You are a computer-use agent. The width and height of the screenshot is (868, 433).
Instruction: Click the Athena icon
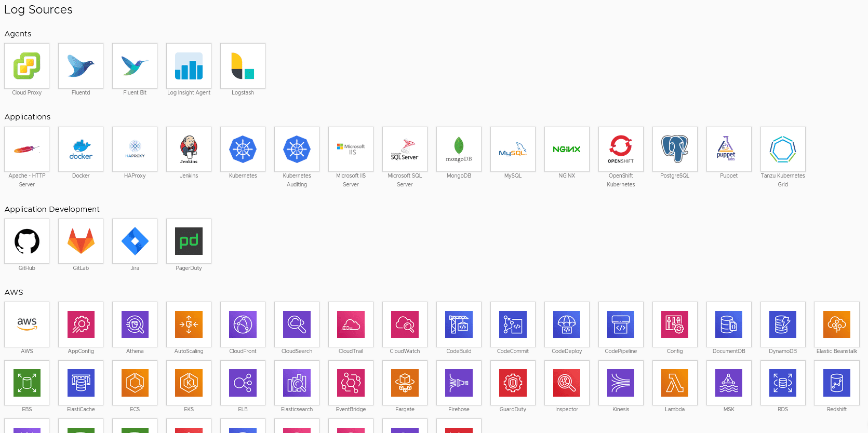click(135, 324)
